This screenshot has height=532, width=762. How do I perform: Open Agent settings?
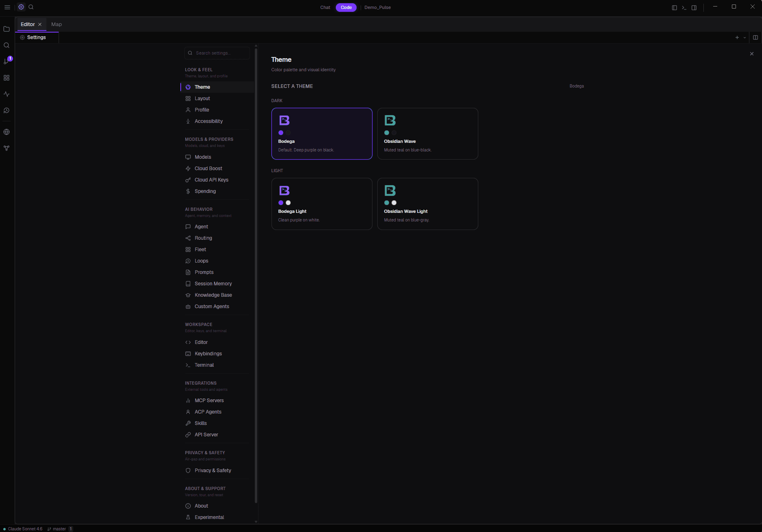(217, 227)
